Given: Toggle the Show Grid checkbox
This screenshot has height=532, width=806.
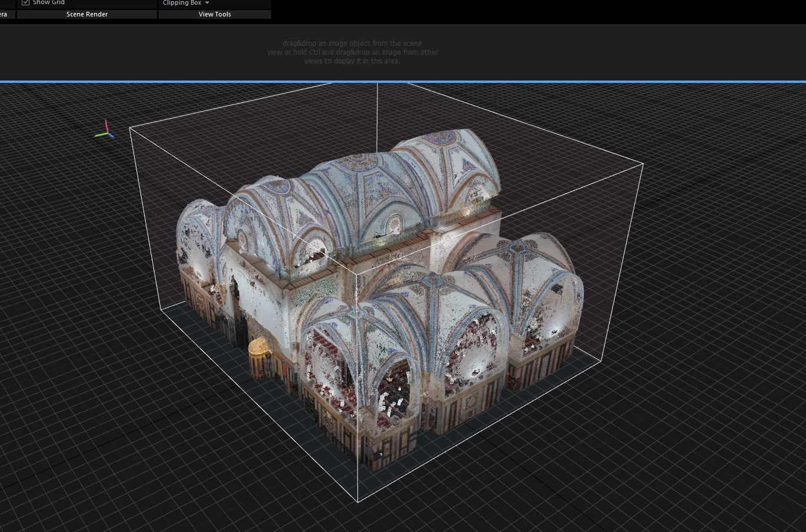Looking at the screenshot, I should click(25, 2).
